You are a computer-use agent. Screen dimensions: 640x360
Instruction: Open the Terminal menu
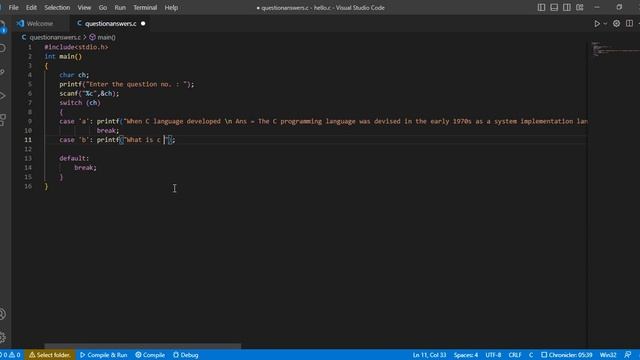[x=145, y=7]
